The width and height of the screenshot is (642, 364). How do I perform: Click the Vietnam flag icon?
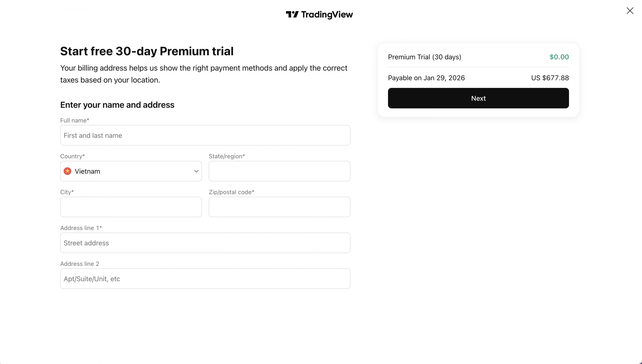[x=67, y=171]
